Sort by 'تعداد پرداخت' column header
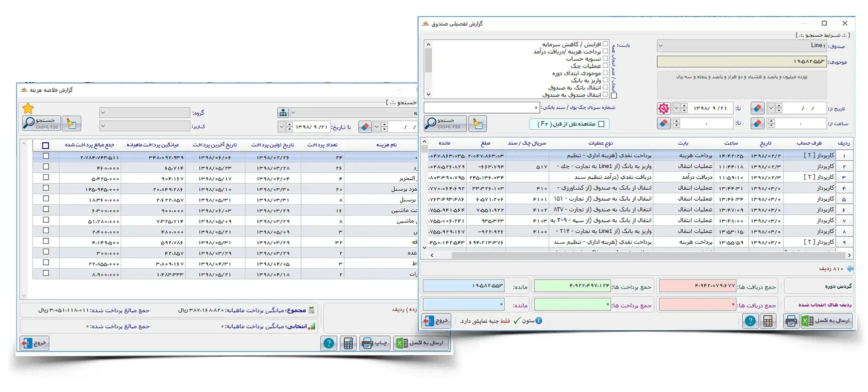The width and height of the screenshot is (868, 392). 322,145
